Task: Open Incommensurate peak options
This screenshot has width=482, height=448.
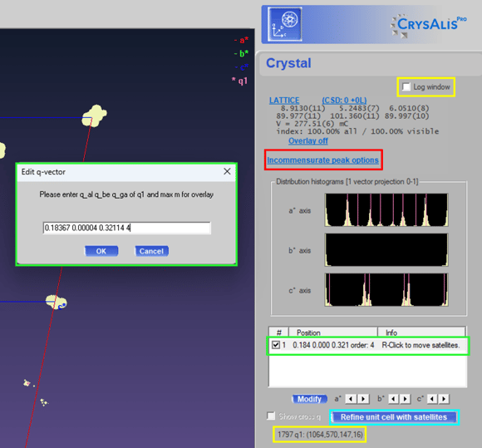Action: [x=322, y=160]
